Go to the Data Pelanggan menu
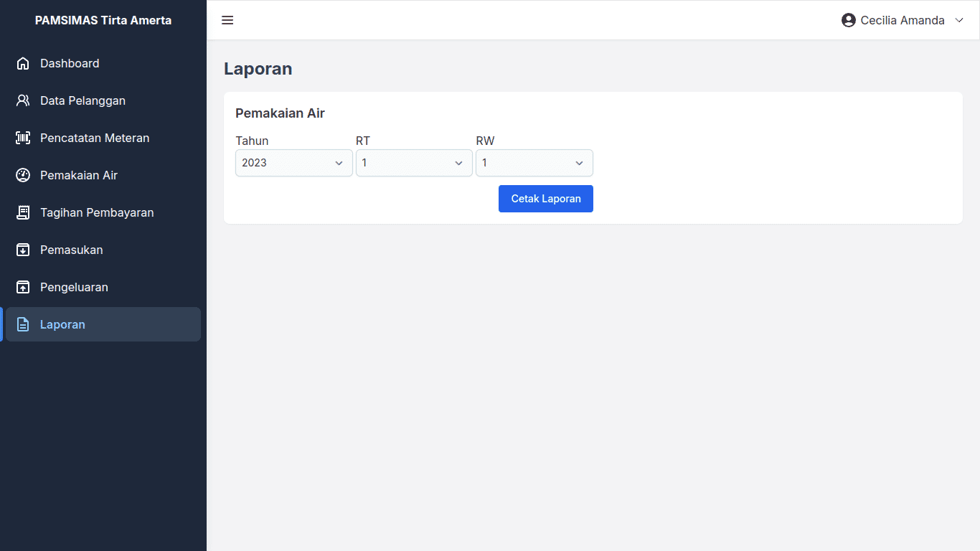Viewport: 980px width, 551px height. (83, 100)
